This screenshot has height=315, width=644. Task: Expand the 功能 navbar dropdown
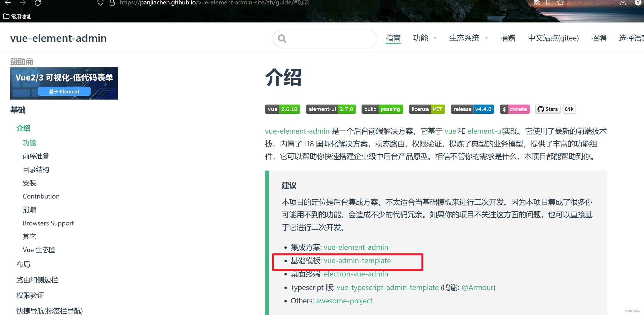tap(425, 38)
